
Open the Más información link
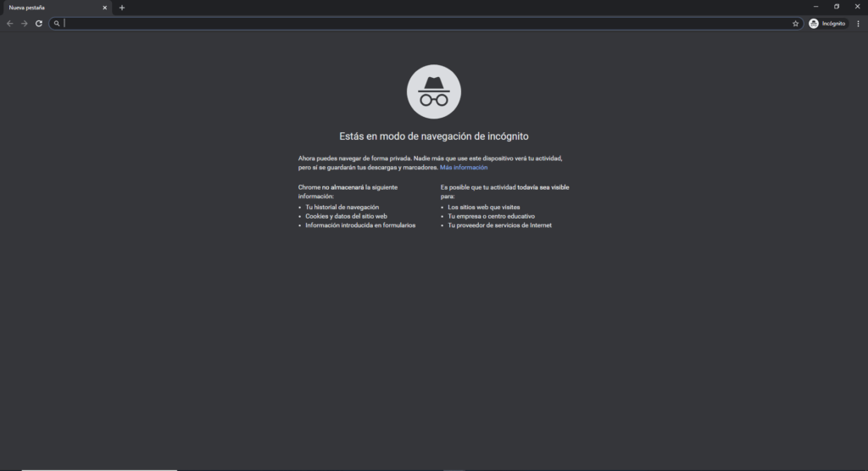464,167
